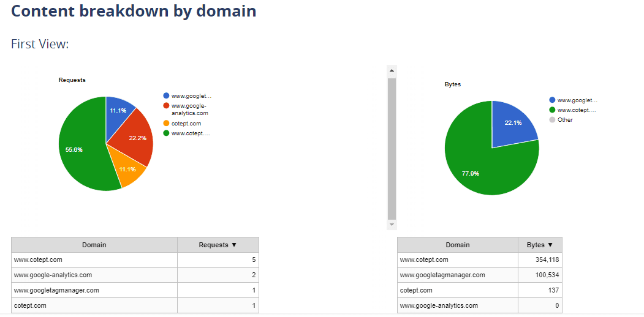Select gray Other legend dot in Bytes chart
This screenshot has height=317, width=644.
tap(553, 120)
